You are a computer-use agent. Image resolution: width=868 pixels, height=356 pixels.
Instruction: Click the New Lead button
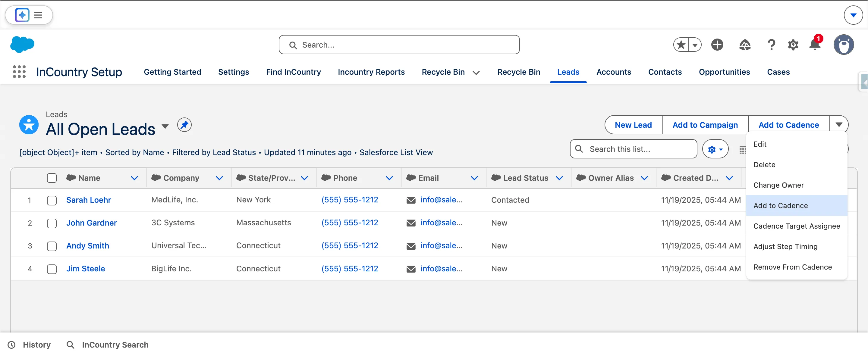pyautogui.click(x=633, y=125)
